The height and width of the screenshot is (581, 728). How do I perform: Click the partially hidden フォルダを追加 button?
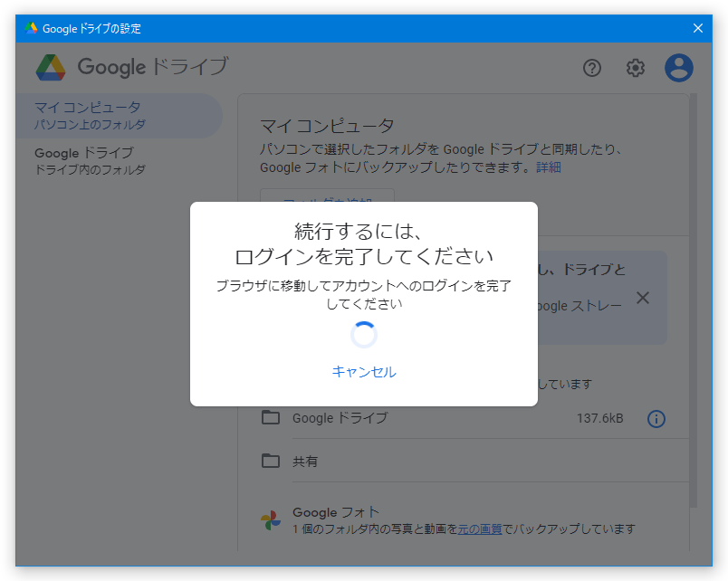[x=327, y=195]
